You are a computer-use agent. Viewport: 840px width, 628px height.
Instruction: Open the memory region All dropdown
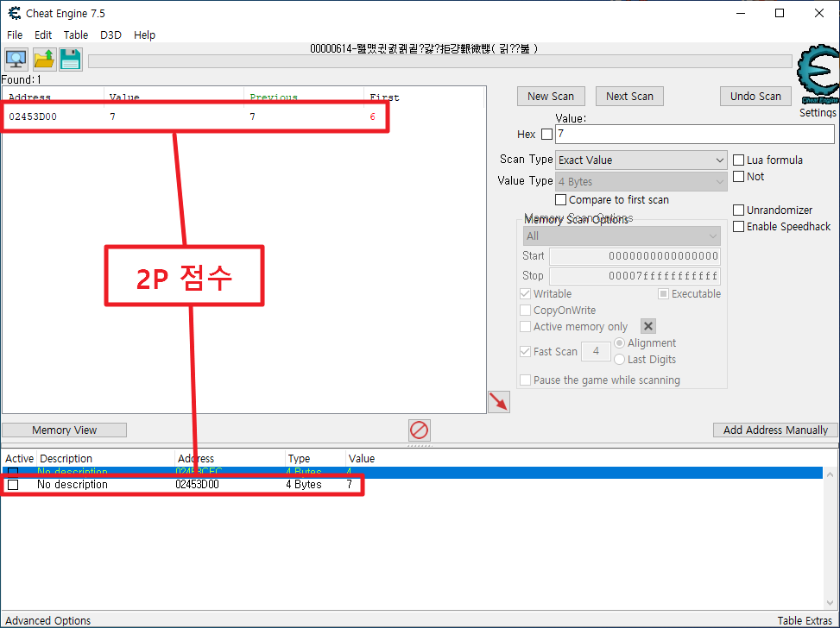[622, 236]
